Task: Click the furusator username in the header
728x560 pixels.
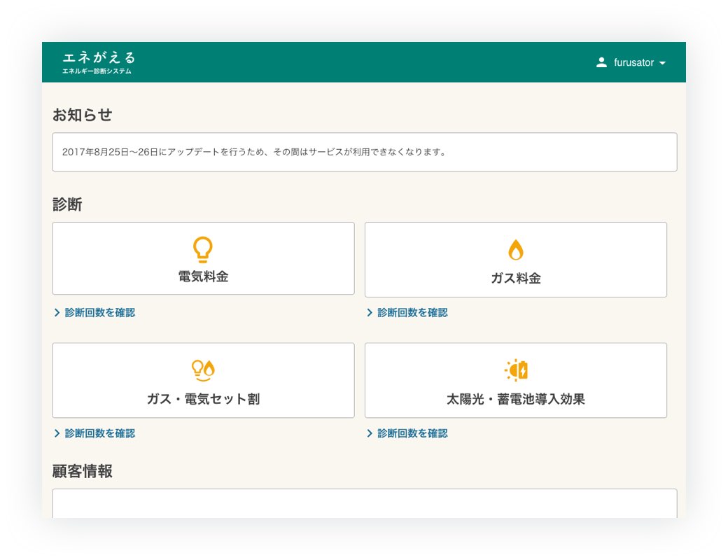Action: tap(633, 62)
